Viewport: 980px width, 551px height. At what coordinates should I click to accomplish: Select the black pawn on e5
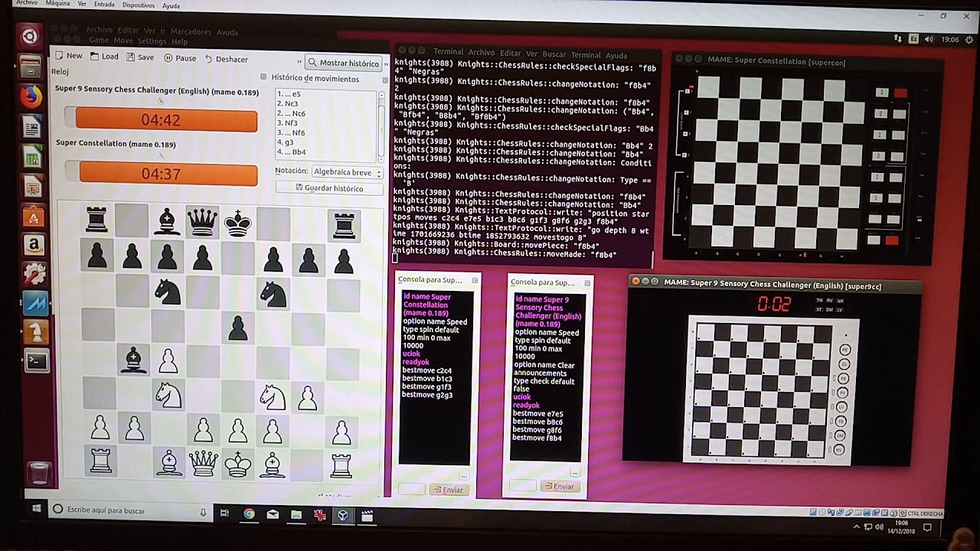pyautogui.click(x=238, y=328)
